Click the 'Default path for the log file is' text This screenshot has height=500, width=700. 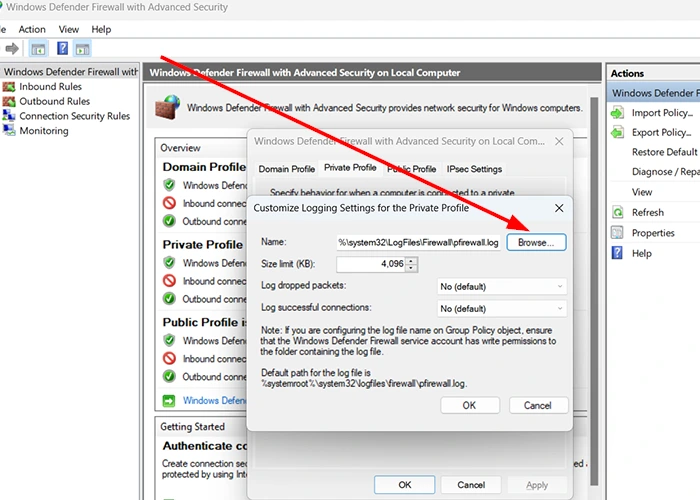click(x=316, y=373)
